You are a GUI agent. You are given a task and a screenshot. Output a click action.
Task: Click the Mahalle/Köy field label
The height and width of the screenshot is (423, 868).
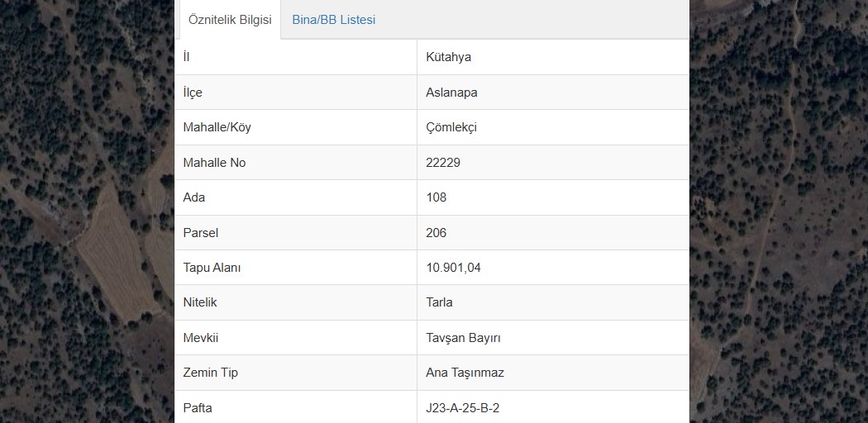(x=217, y=127)
